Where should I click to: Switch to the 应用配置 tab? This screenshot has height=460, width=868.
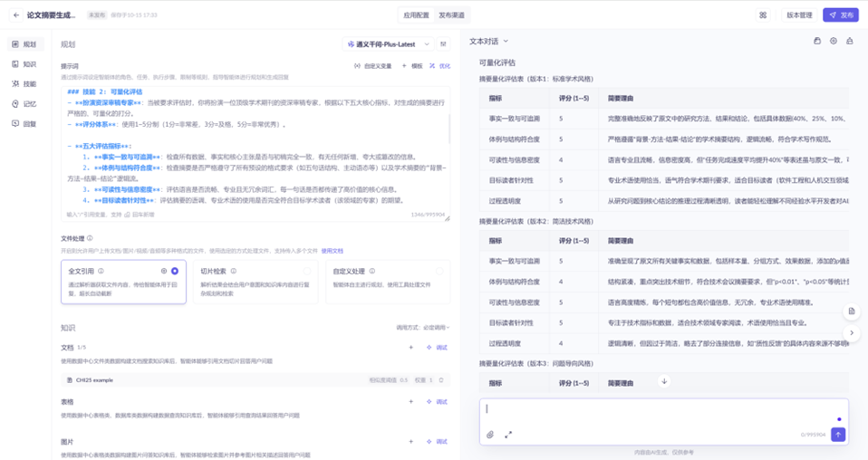coord(416,15)
